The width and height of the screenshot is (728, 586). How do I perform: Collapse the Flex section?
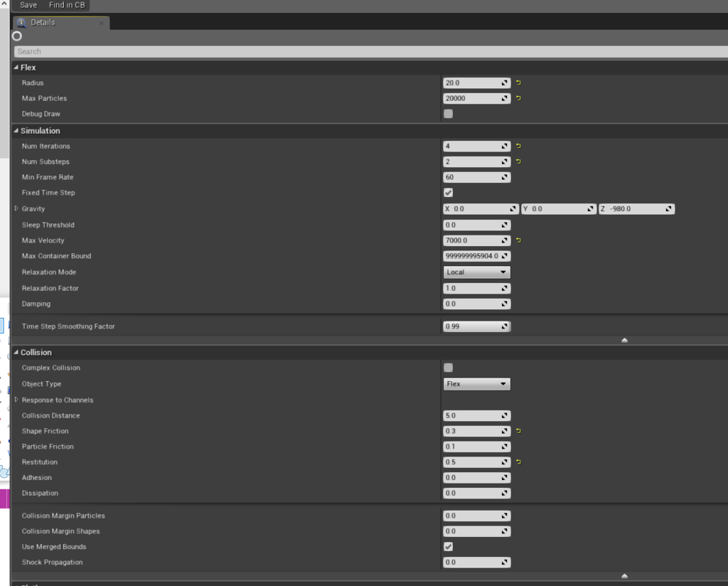pos(16,68)
